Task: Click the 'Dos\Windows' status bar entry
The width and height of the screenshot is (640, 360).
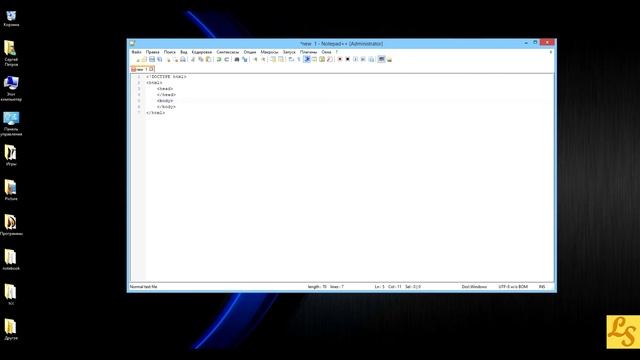Action: [474, 287]
